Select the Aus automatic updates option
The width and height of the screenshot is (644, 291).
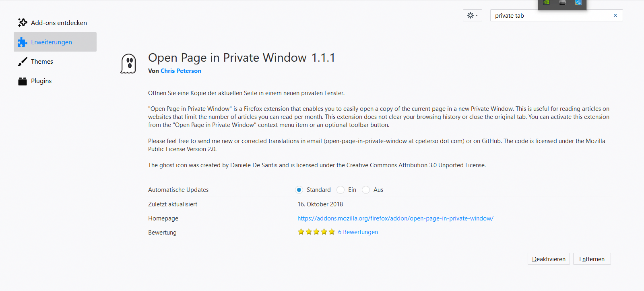click(x=366, y=190)
